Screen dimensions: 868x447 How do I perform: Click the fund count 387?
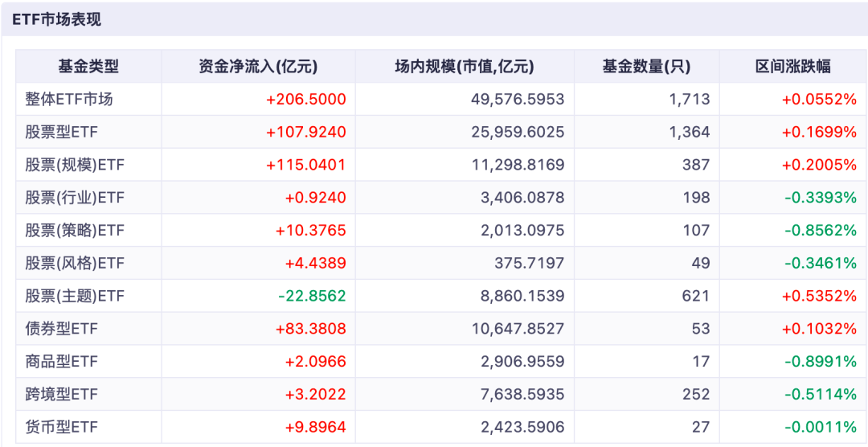tap(696, 165)
